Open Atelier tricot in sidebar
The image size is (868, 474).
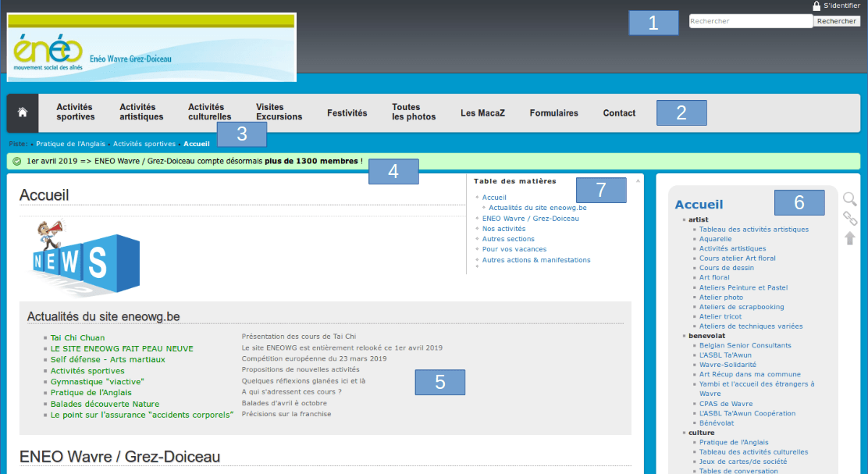pos(720,317)
